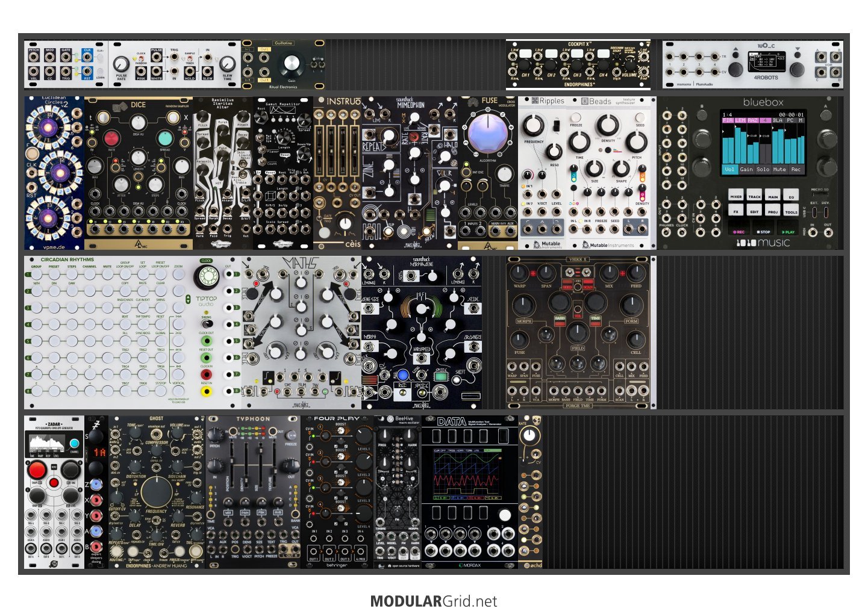Click the Beads Seed button
The width and height of the screenshot is (868, 614).
tap(639, 117)
